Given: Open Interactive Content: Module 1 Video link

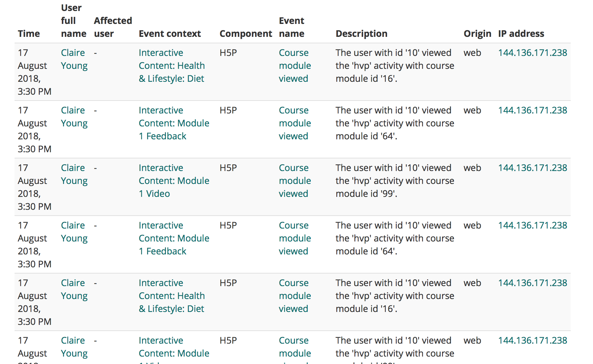Looking at the screenshot, I should point(174,180).
